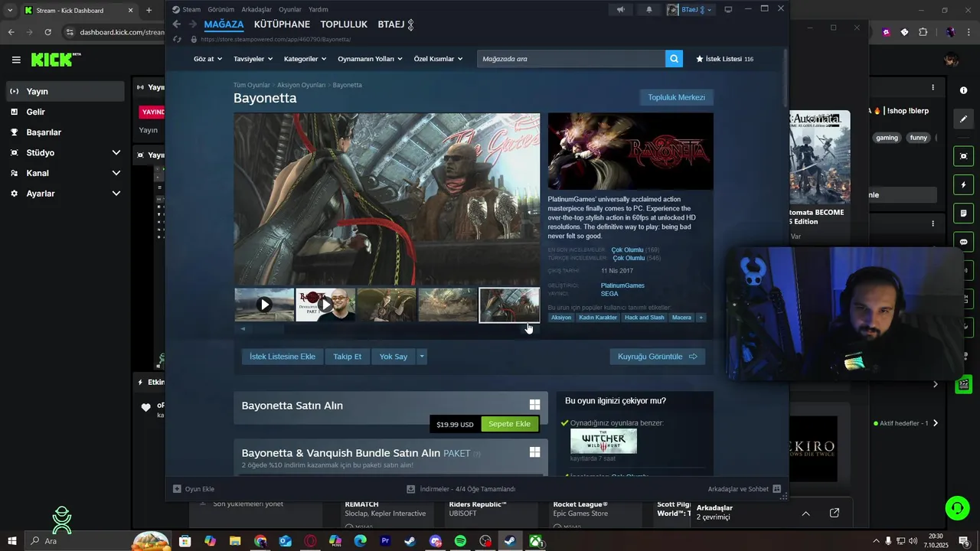The width and height of the screenshot is (980, 551).
Task: Click İstek Listesine Ekle button
Action: (282, 357)
